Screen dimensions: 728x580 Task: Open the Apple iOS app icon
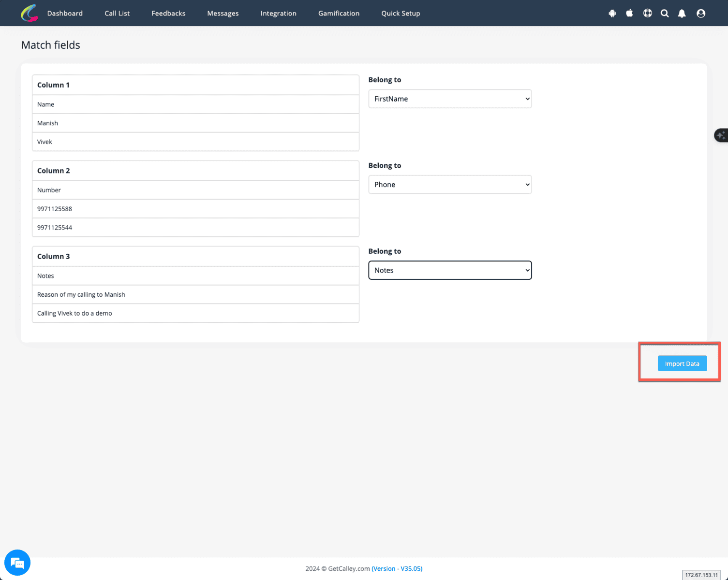629,13
